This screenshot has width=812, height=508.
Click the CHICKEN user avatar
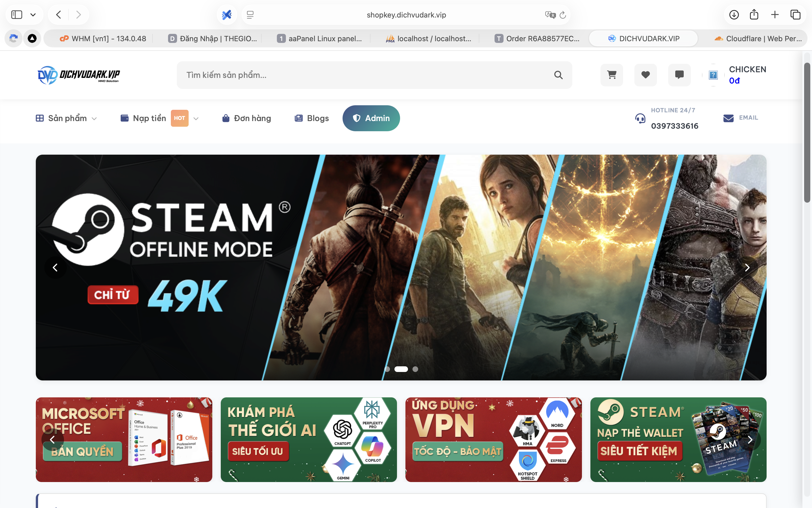point(713,75)
